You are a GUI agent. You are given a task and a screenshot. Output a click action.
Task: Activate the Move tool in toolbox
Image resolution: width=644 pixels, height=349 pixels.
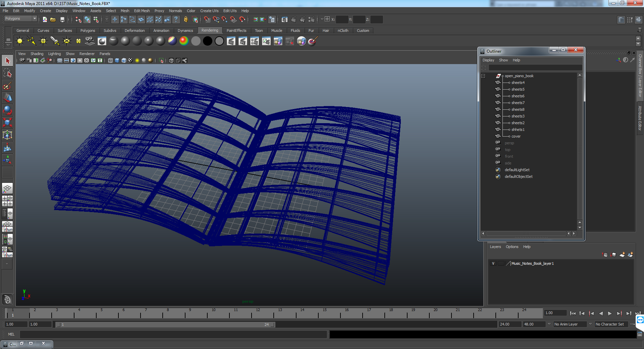point(7,98)
